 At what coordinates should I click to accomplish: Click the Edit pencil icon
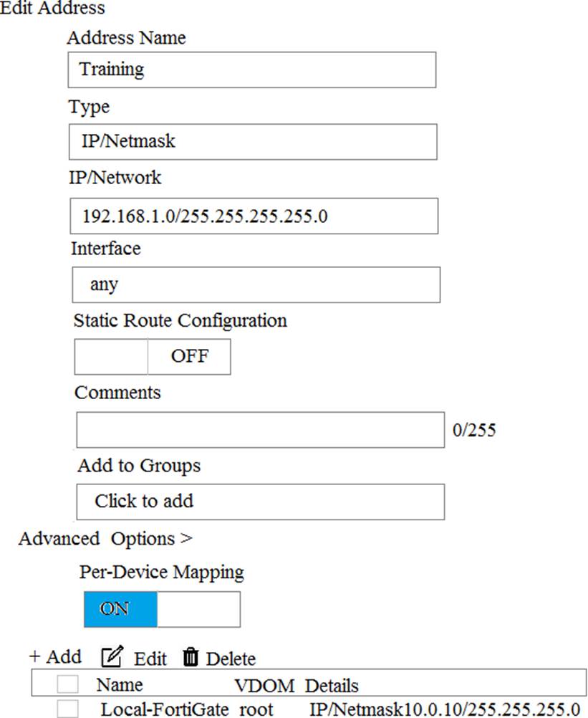coord(111,657)
